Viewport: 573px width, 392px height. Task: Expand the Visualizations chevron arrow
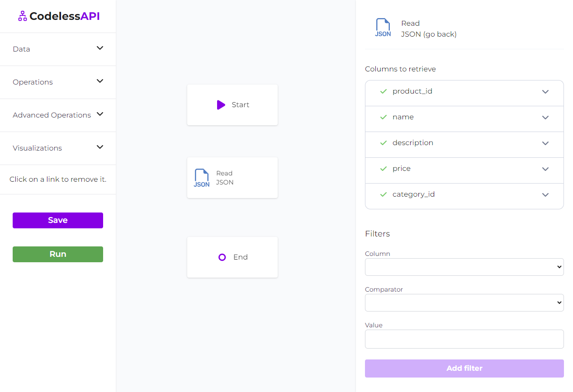[100, 147]
